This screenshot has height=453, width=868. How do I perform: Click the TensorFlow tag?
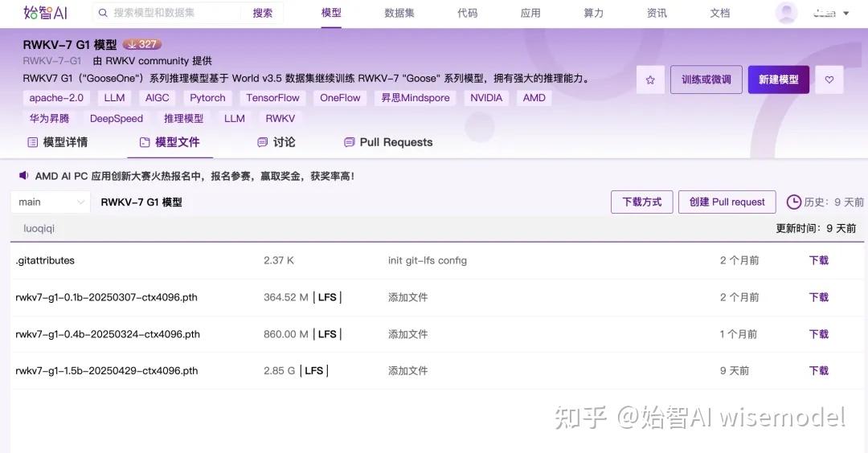point(273,98)
